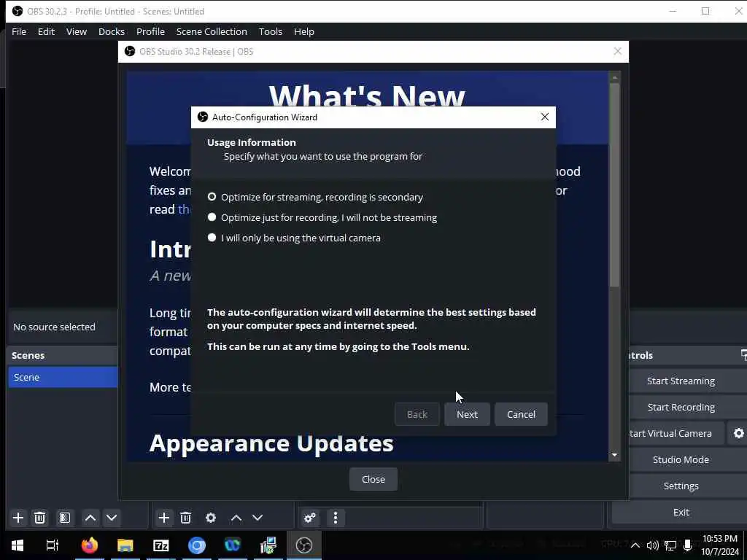Add a new scene with plus icon
Screen dimensions: 747x560
pos(18,518)
